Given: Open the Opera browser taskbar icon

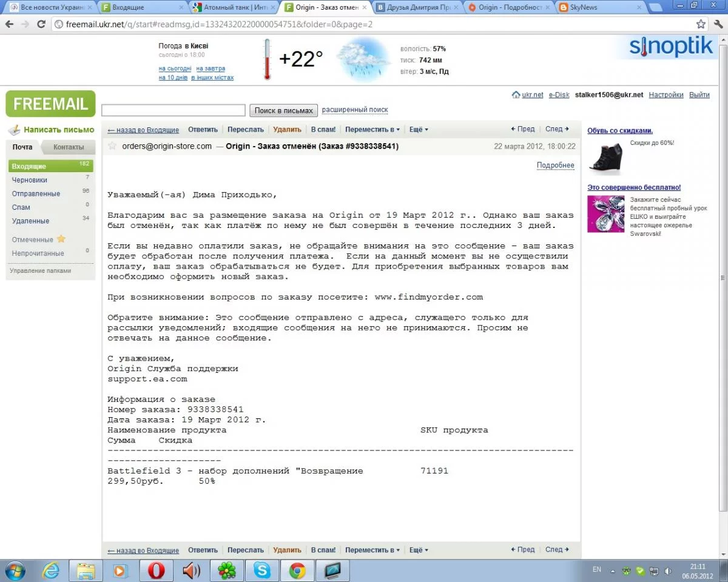Looking at the screenshot, I should click(156, 570).
